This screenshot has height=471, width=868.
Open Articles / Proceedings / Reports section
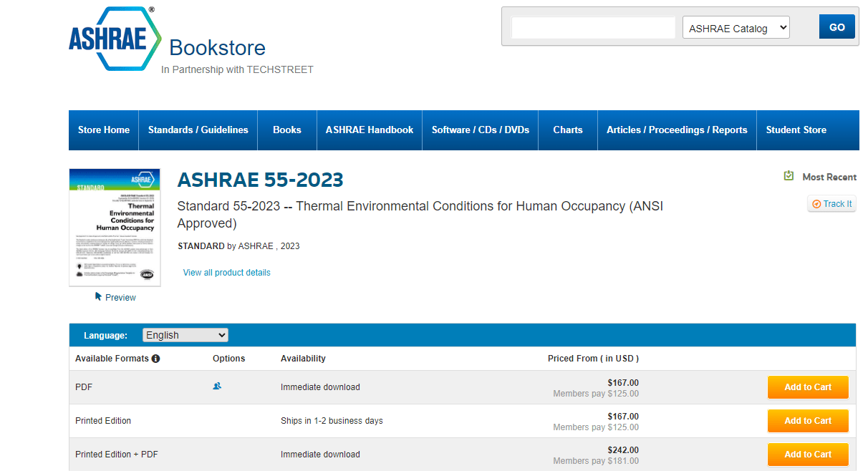pyautogui.click(x=677, y=130)
